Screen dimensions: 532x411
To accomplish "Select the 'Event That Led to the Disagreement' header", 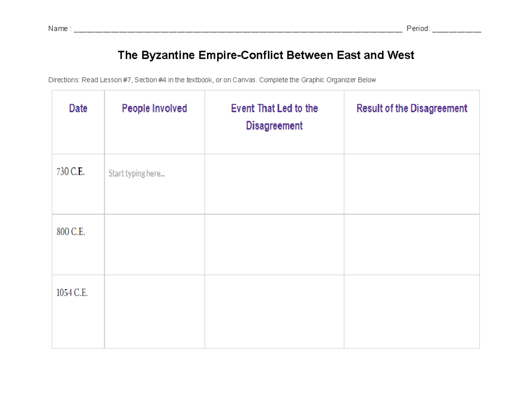I will click(x=274, y=117).
